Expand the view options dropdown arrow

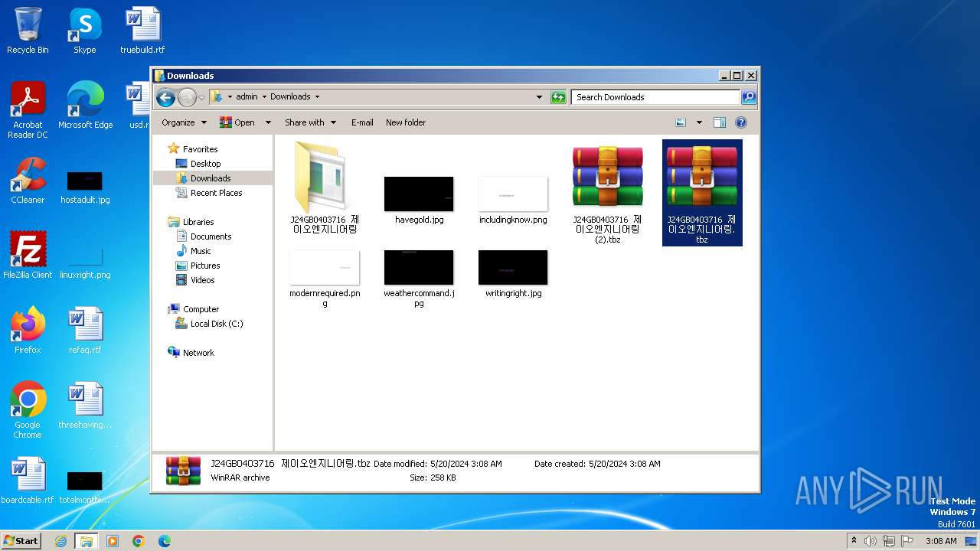tap(699, 122)
